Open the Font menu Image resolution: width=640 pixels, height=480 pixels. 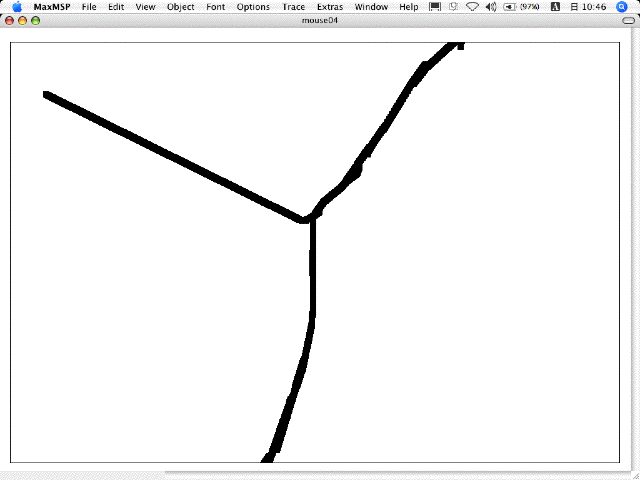pos(216,7)
